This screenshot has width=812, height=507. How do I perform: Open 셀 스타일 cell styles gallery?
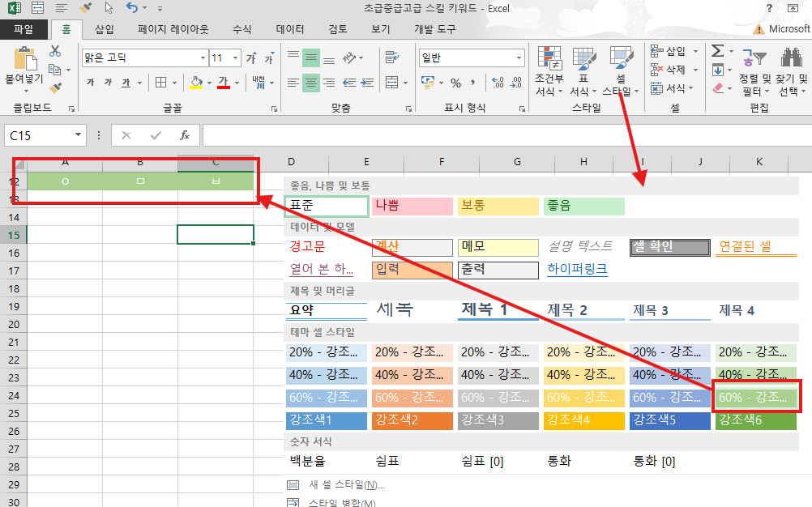click(x=621, y=71)
